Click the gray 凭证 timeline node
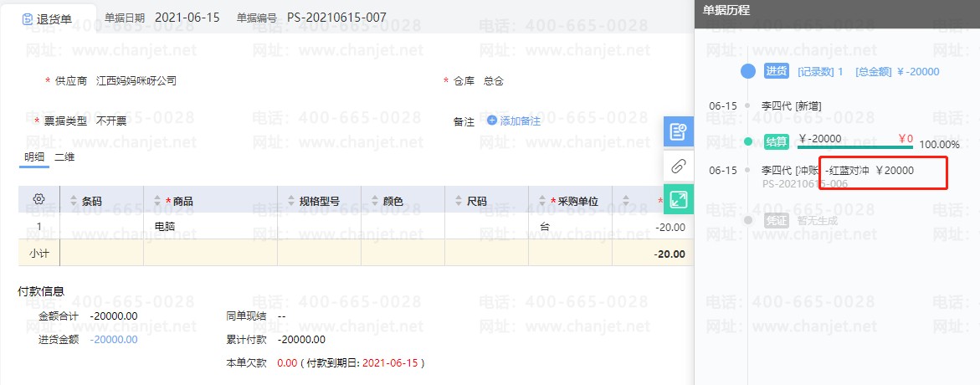This screenshot has height=385, width=980. [747, 220]
